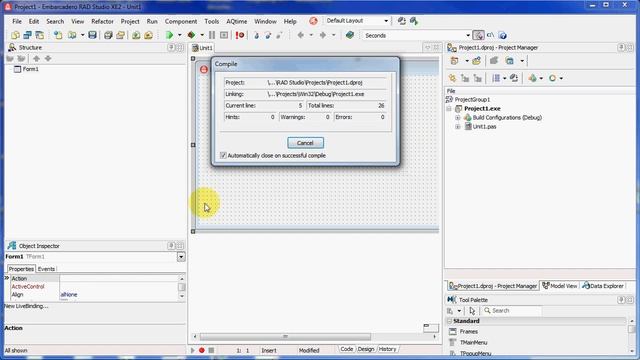Open the Refactor menu

pyautogui.click(x=102, y=21)
